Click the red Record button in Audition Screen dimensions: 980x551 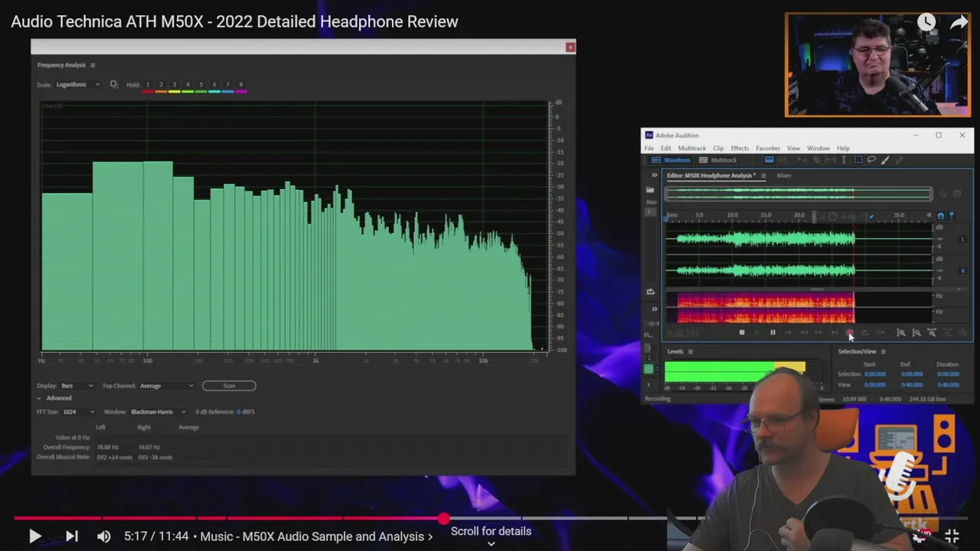tap(850, 332)
